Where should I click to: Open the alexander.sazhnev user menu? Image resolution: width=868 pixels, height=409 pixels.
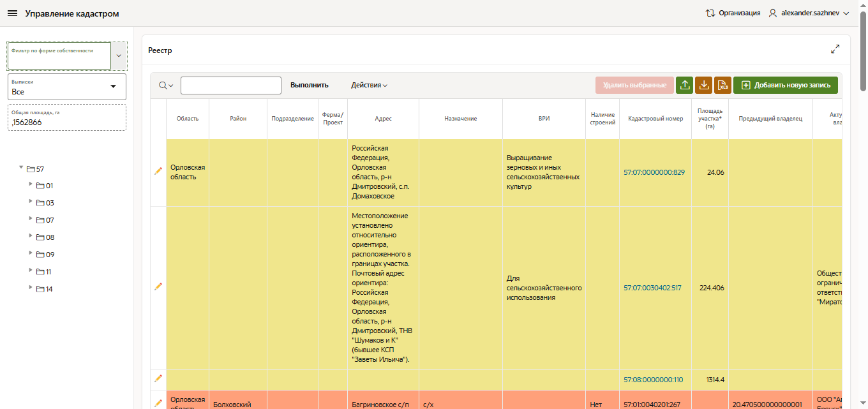tap(809, 13)
